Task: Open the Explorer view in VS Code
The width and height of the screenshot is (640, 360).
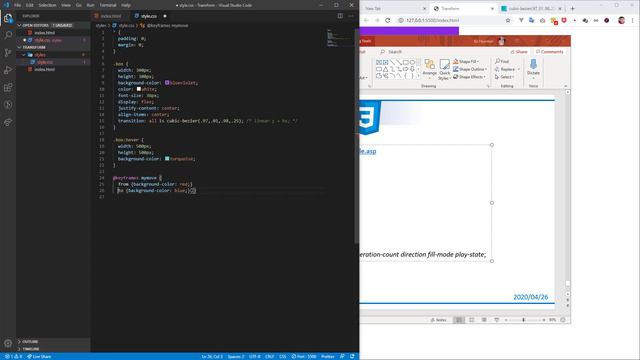Action: tap(8, 18)
